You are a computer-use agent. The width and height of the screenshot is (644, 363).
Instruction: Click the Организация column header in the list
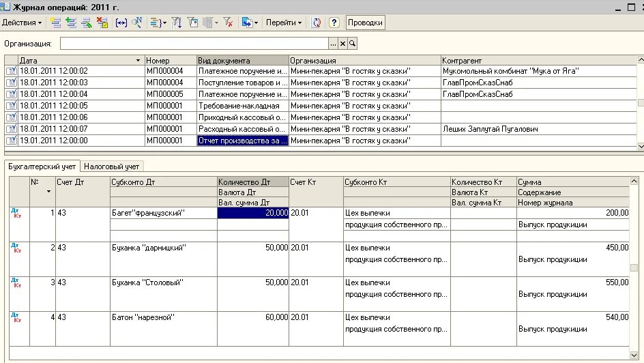pos(365,60)
